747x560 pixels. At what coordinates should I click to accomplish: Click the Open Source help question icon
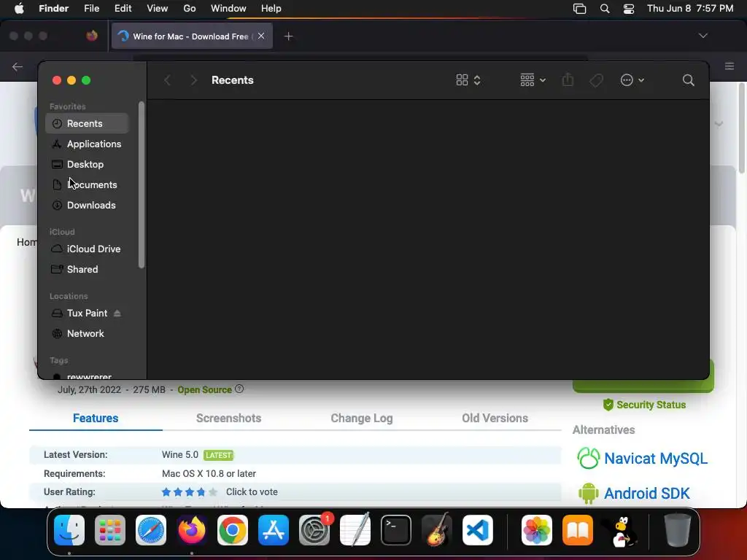point(239,389)
